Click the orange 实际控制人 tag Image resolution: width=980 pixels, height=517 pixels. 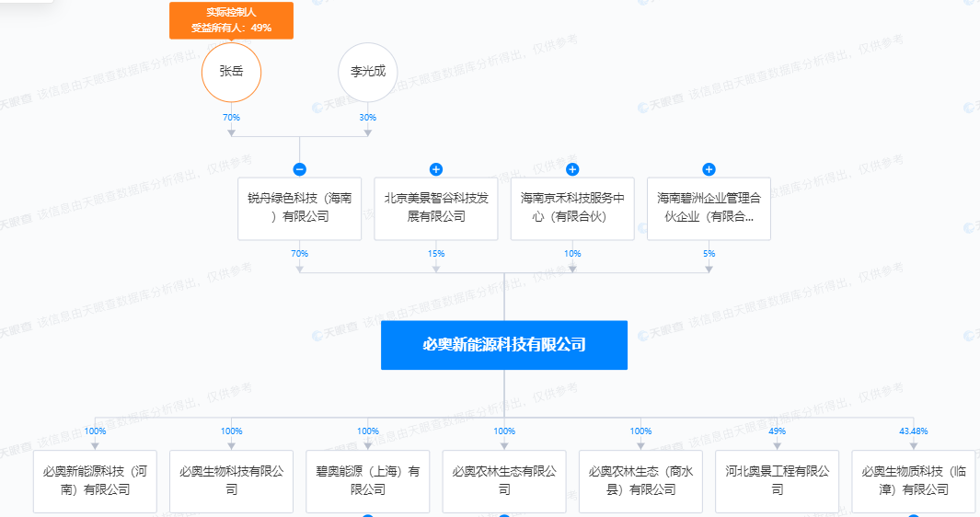231,21
